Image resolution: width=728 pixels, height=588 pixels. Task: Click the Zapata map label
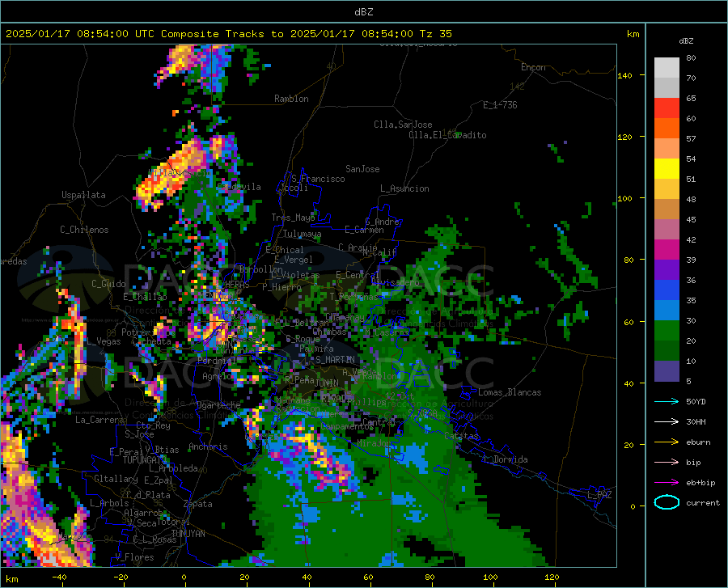[x=198, y=504]
